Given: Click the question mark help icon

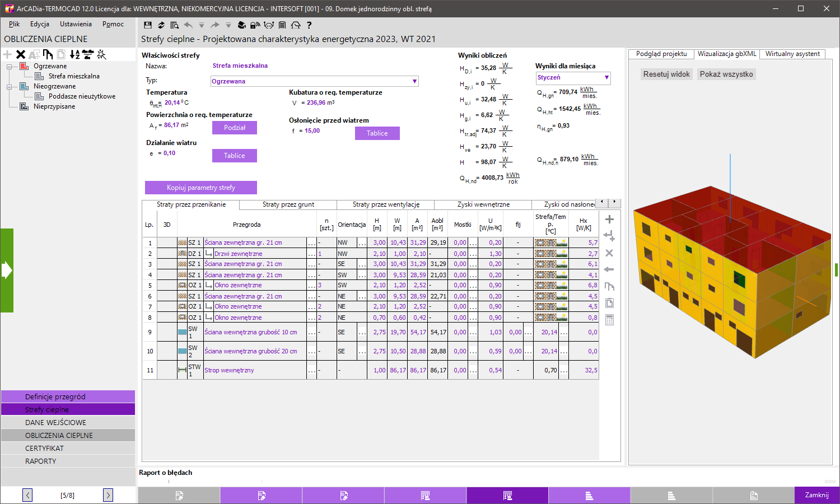Looking at the screenshot, I should click(309, 25).
